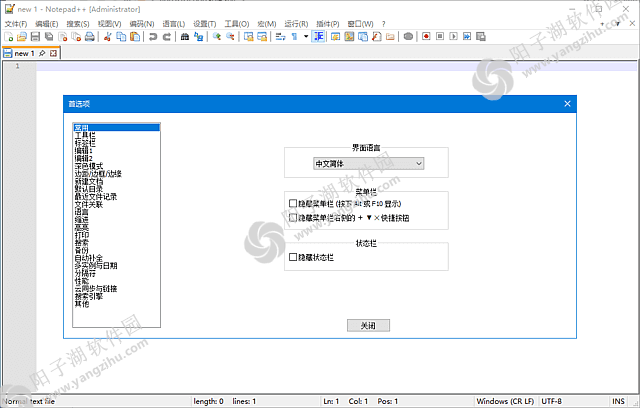Open the 视图(V) menu
Screen dimensions: 640x408
click(109, 24)
